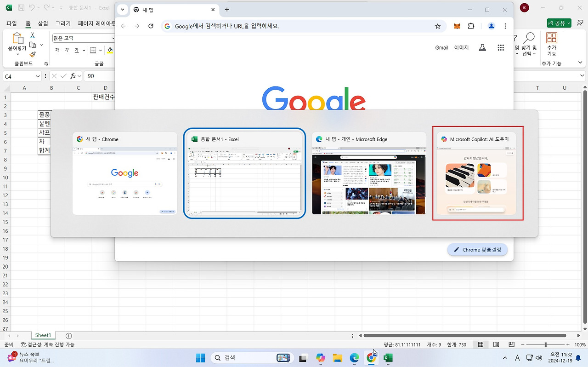
Task: Open Chrome's Extensions puzzle icon
Action: [471, 26]
